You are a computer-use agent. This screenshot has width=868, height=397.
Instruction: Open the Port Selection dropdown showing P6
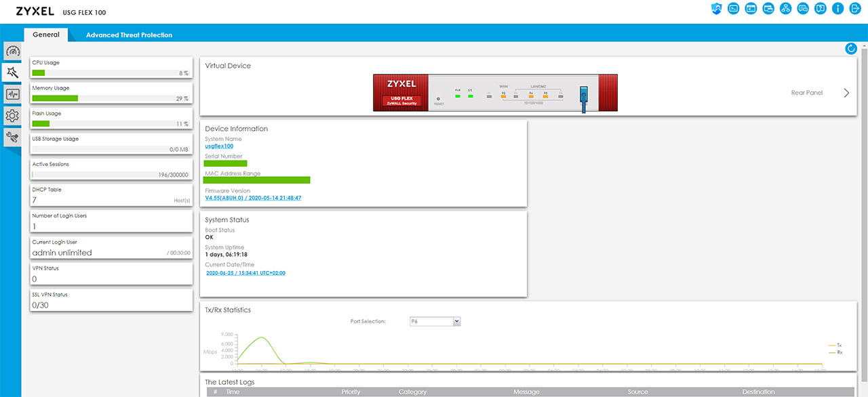(x=435, y=321)
